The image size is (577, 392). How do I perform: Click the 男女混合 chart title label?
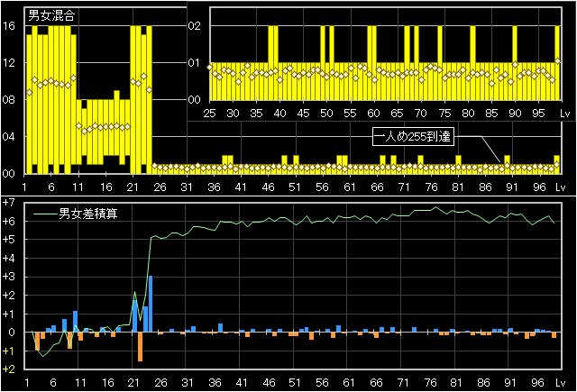(51, 15)
